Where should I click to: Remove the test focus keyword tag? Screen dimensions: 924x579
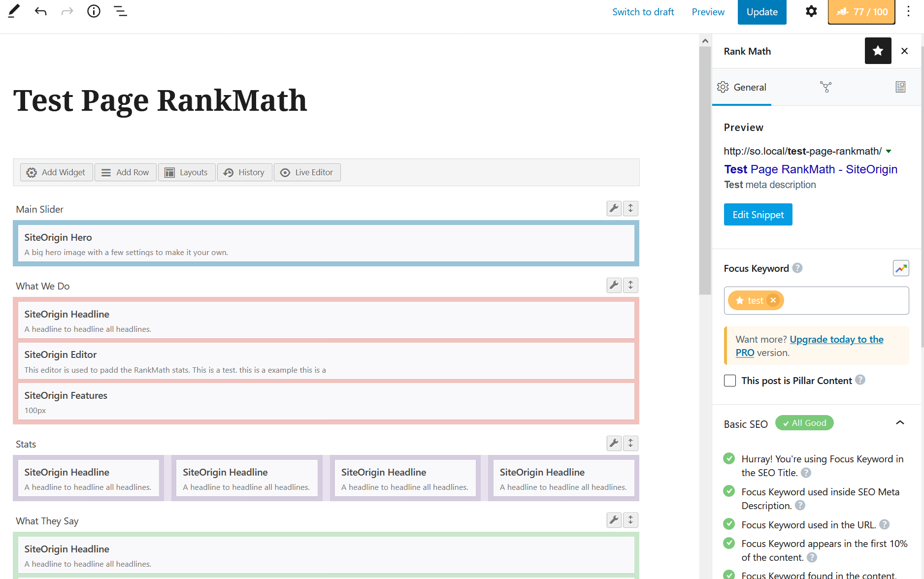(x=773, y=300)
